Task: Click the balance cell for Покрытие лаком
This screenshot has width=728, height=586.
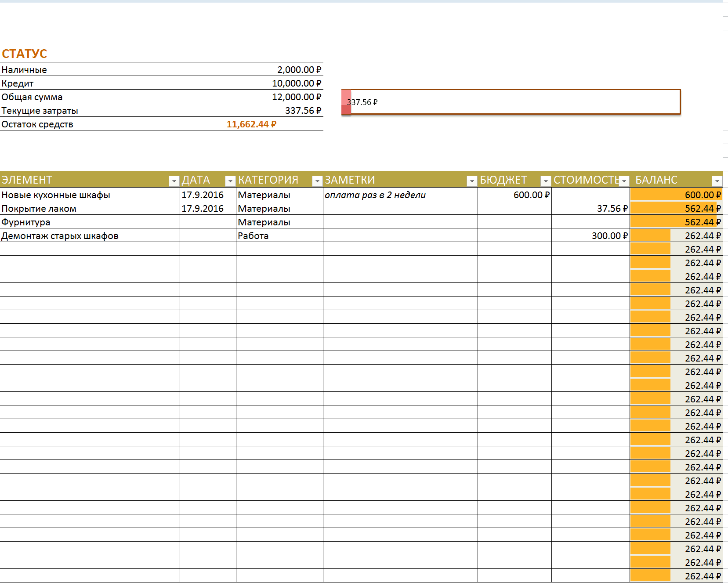Action: (677, 208)
